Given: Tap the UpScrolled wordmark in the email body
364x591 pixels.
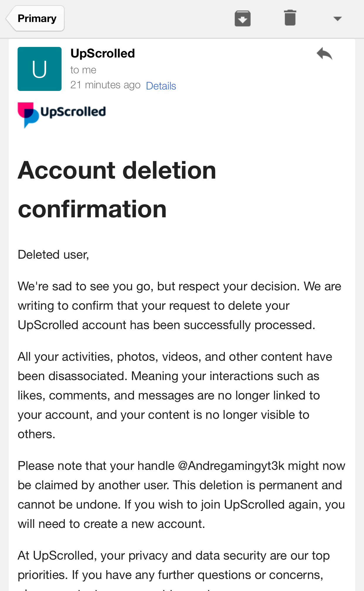Looking at the screenshot, I should [x=73, y=112].
